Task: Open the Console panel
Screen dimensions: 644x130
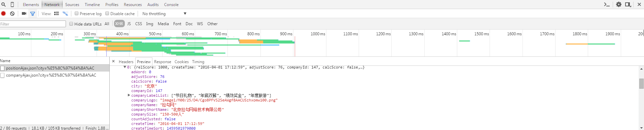Action: [171, 5]
